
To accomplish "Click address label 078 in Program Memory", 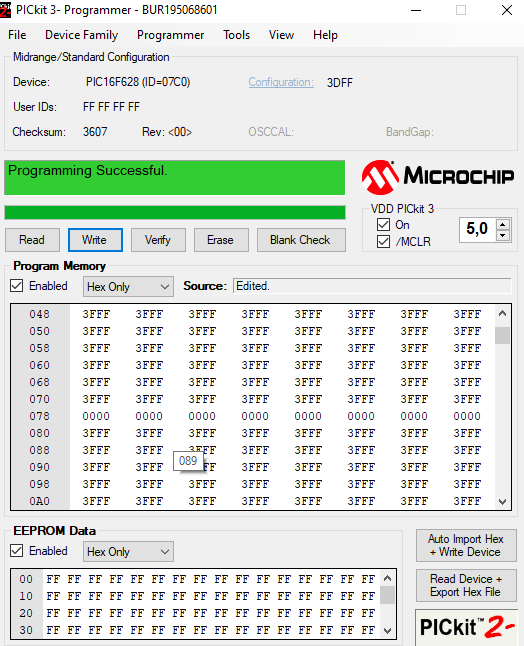I will [40, 416].
